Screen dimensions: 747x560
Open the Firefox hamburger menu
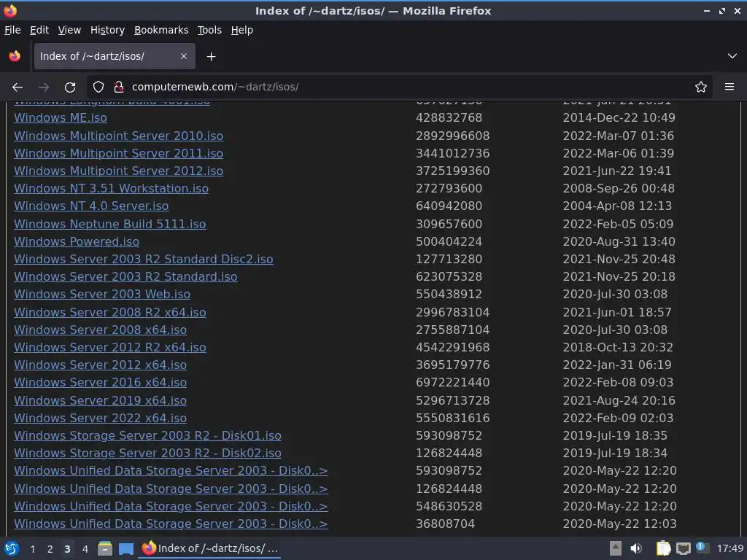pyautogui.click(x=729, y=87)
